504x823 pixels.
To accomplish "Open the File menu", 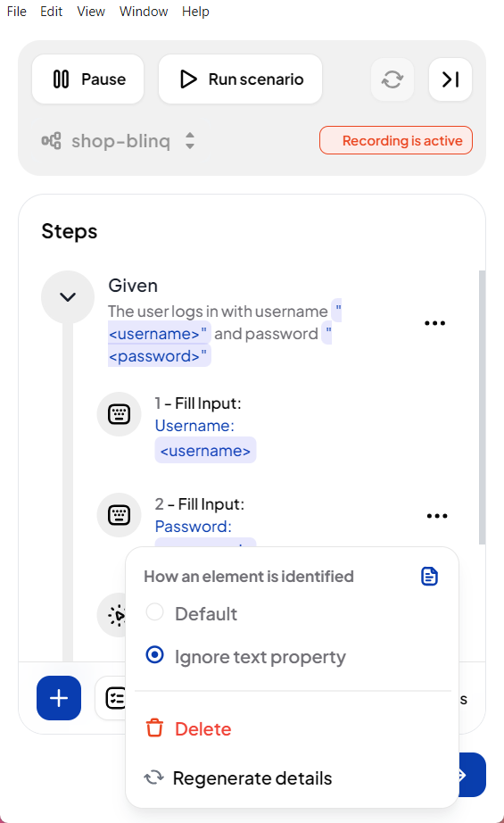I will (x=17, y=11).
